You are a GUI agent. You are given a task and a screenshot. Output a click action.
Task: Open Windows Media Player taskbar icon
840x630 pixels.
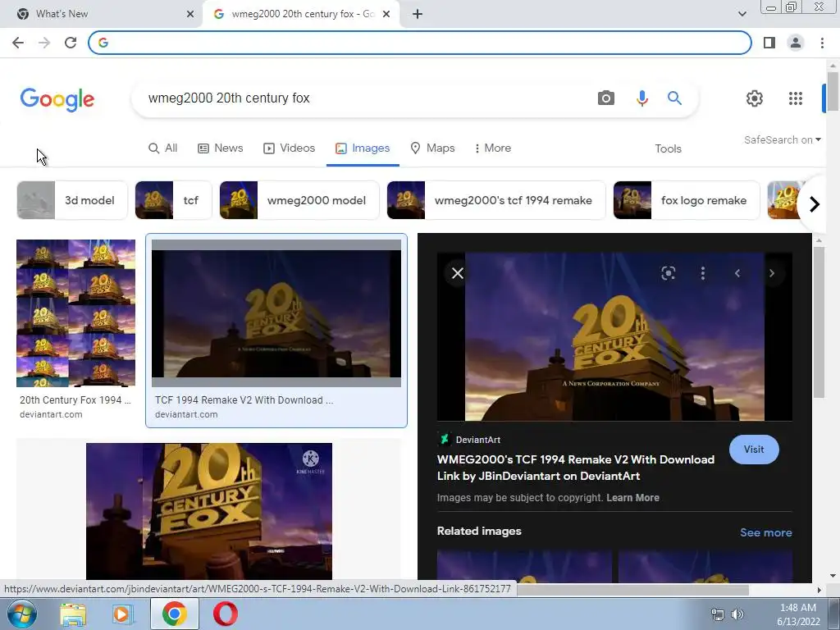tap(123, 614)
